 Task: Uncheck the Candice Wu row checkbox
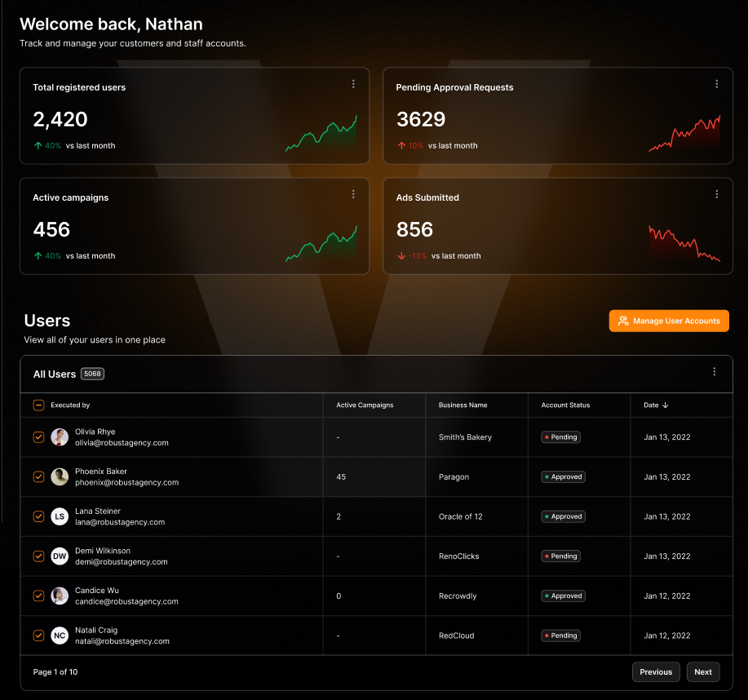click(38, 596)
